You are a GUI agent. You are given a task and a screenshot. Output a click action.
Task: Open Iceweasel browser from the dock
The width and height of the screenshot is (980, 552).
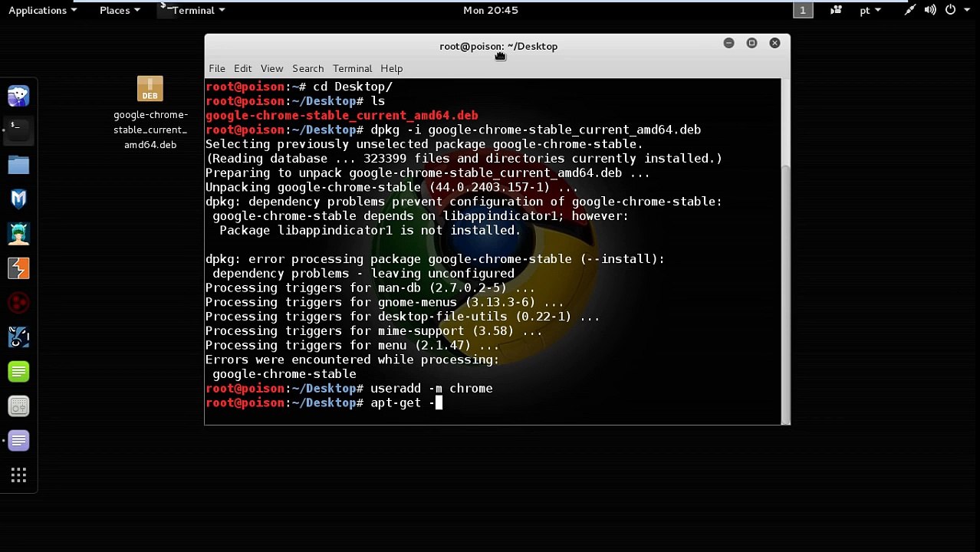[x=18, y=96]
